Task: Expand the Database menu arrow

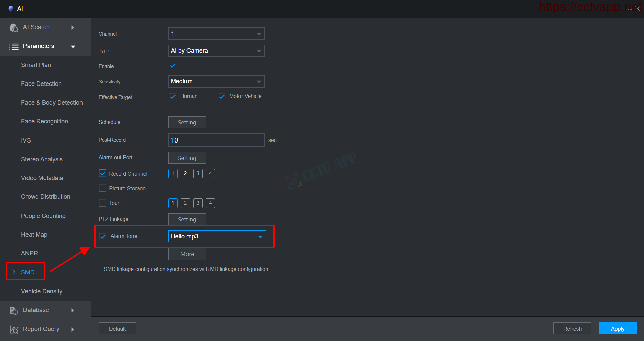Action: point(73,310)
